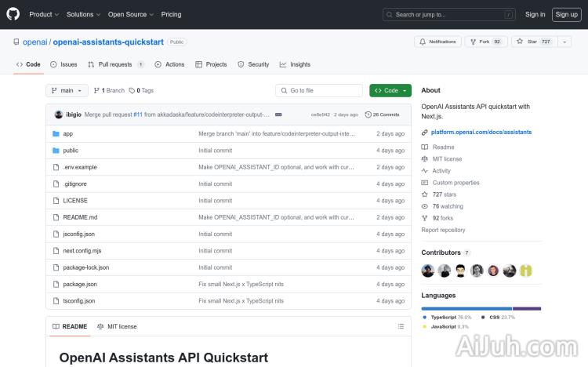This screenshot has height=367, width=588.
Task: Open the .gitignore file
Action: 75,183
